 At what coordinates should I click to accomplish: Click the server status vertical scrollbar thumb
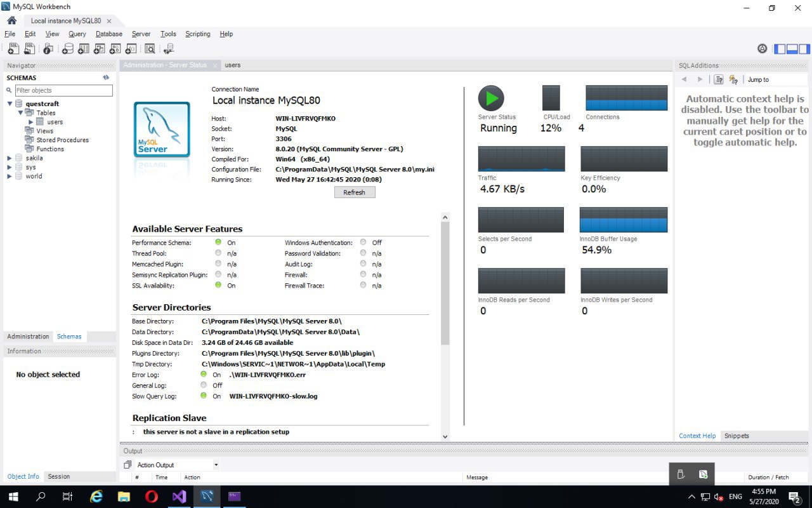pyautogui.click(x=445, y=284)
